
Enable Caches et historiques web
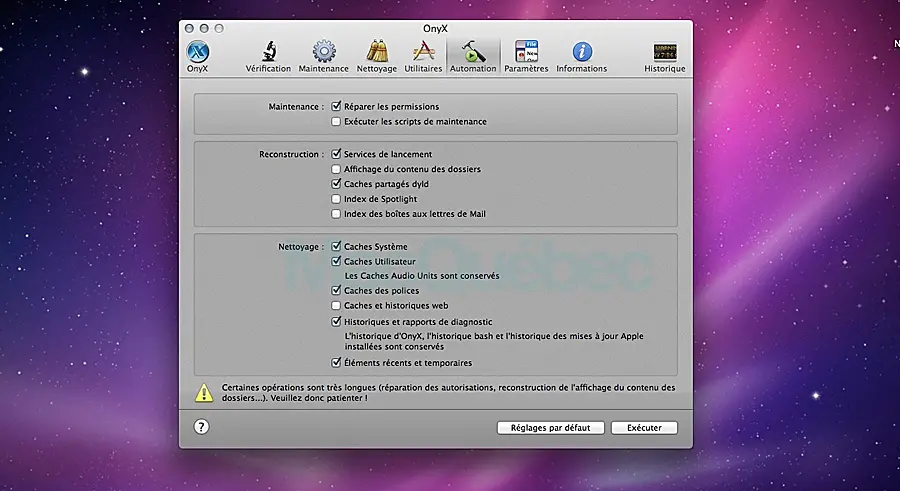pos(336,306)
